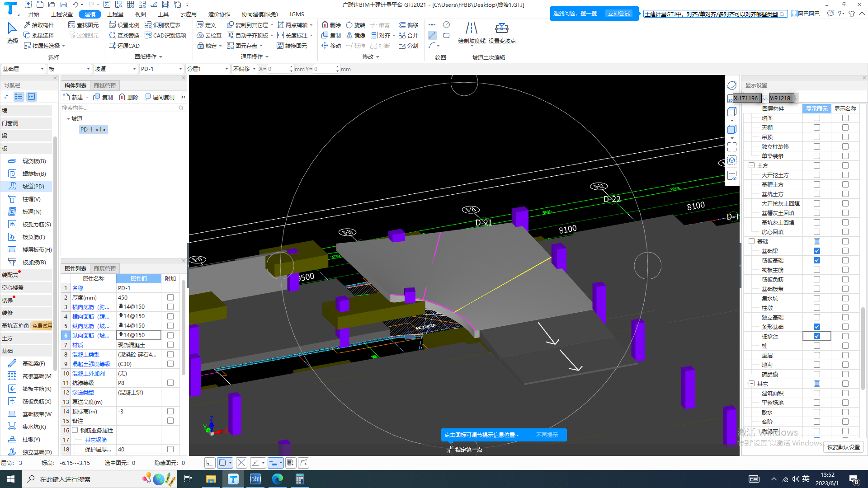Screen dimensions: 868x488
Task: Click 恢复默认设置 button
Action: (x=843, y=447)
